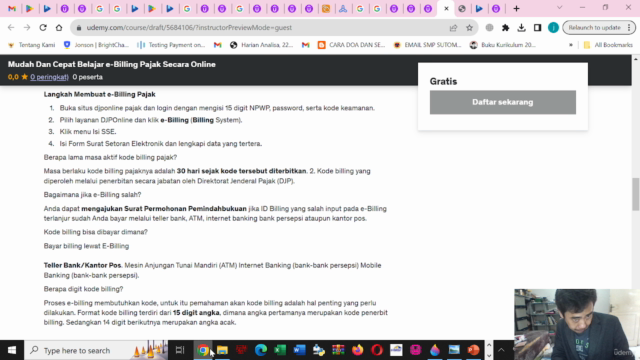Open the All Bookmarks folder
Image resolution: width=640 pixels, height=360 pixels.
608,45
